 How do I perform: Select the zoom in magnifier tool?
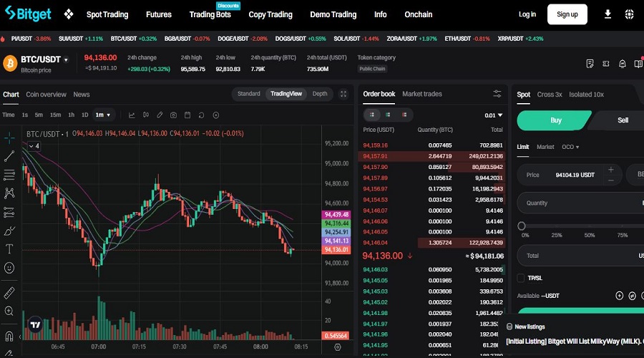pos(9,311)
